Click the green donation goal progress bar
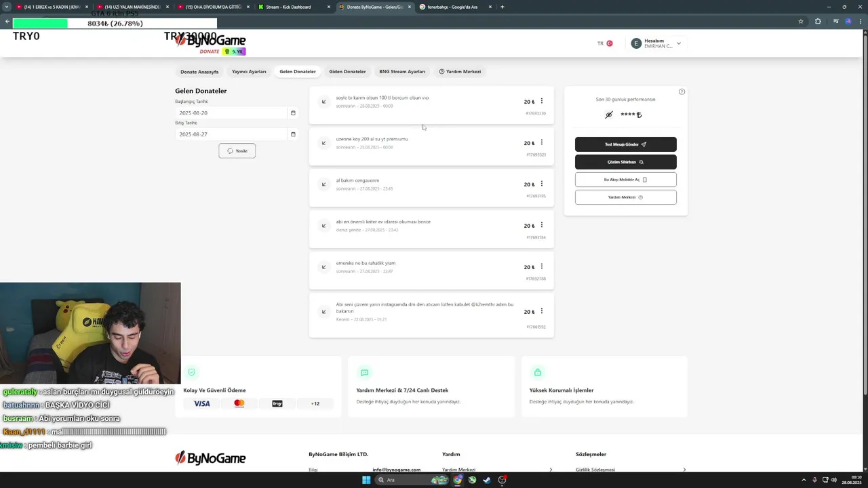The width and height of the screenshot is (868, 488). (40, 23)
